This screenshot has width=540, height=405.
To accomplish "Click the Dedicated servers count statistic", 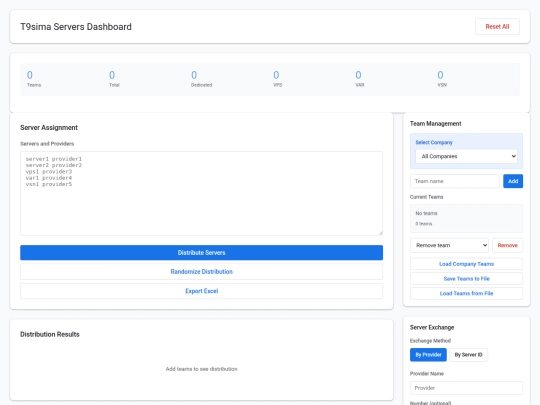I will tap(201, 79).
